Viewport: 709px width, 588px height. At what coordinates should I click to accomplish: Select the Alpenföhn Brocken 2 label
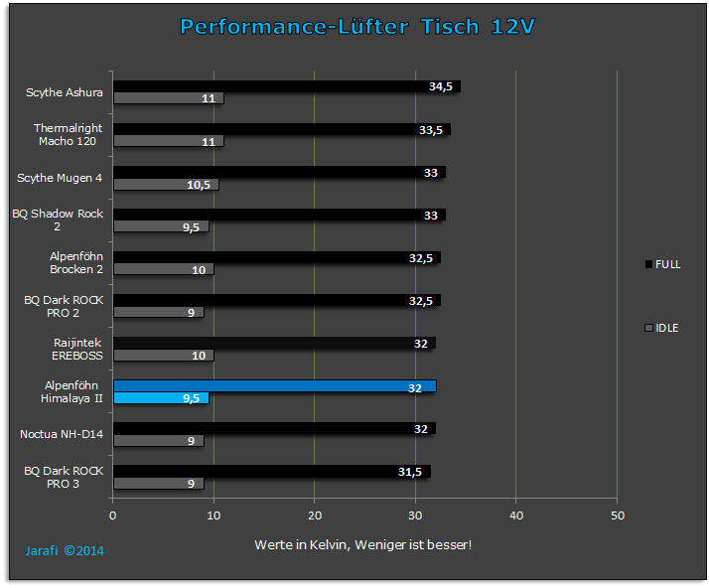point(75,263)
